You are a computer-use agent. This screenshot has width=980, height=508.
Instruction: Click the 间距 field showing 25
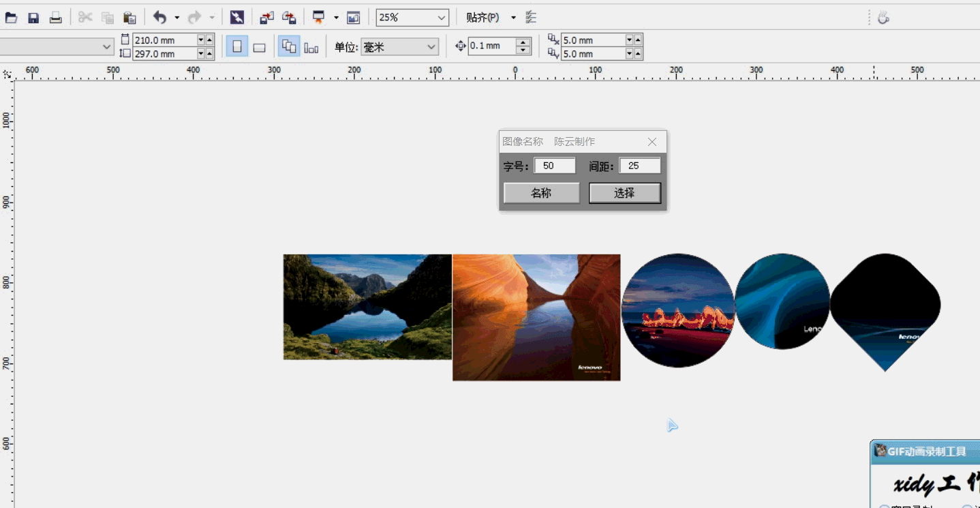(x=640, y=166)
